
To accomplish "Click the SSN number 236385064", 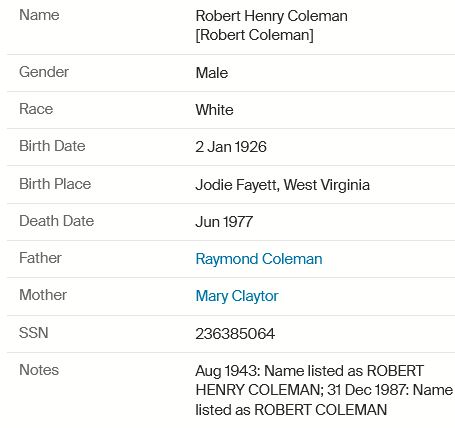I will pos(235,334).
